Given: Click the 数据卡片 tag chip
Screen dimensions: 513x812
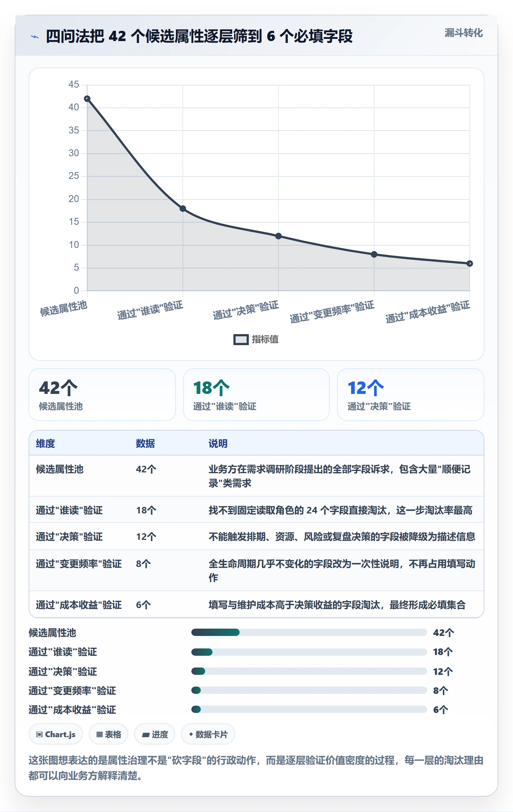Looking at the screenshot, I should point(208,734).
